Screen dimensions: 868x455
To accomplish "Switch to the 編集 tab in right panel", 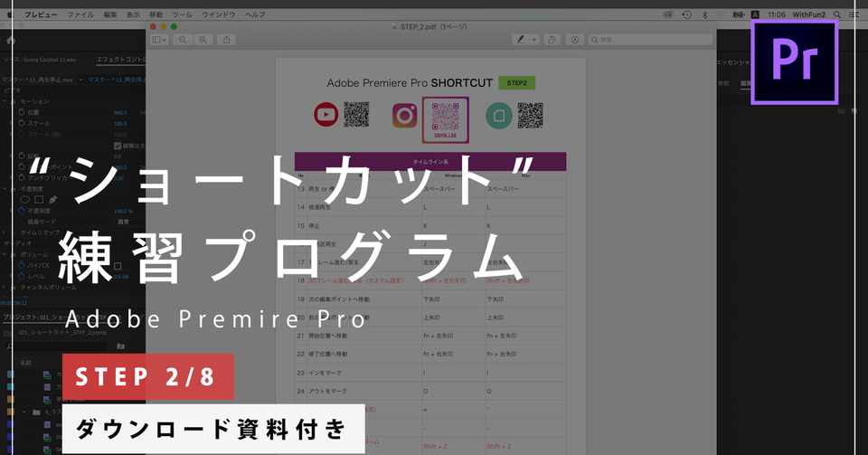I will [746, 83].
